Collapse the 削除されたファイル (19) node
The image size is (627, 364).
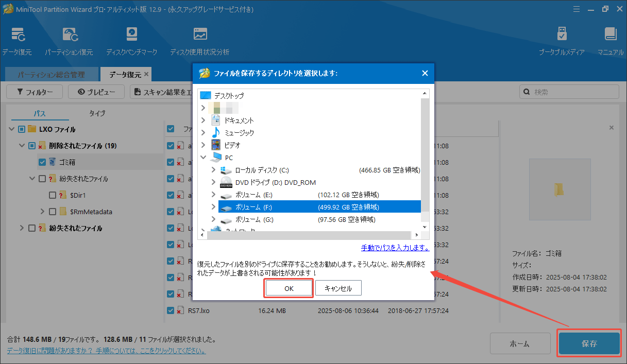pyautogui.click(x=22, y=146)
